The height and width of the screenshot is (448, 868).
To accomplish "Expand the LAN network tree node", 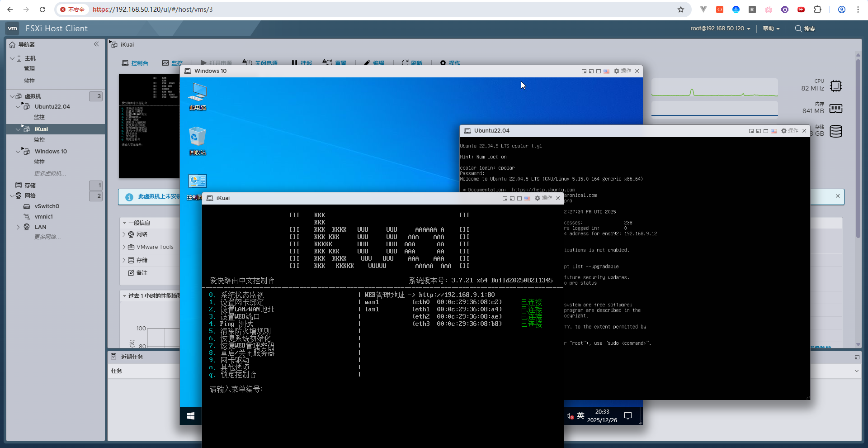I will pos(18,227).
